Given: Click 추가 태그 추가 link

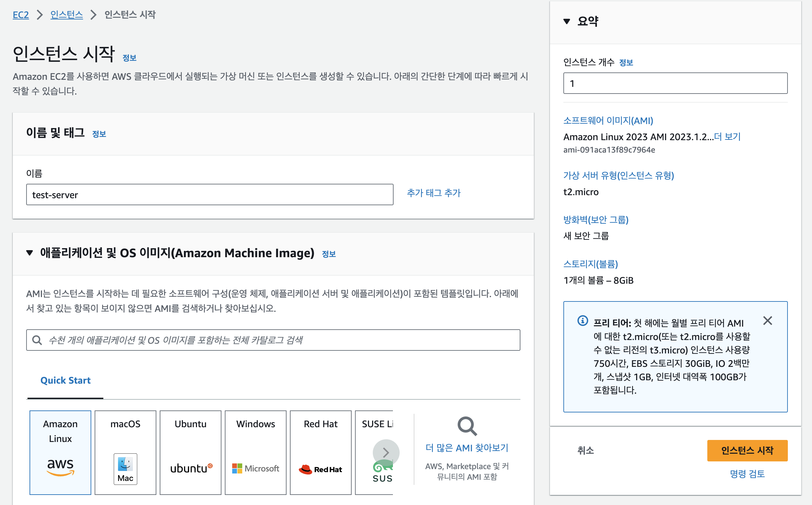Looking at the screenshot, I should pyautogui.click(x=434, y=193).
